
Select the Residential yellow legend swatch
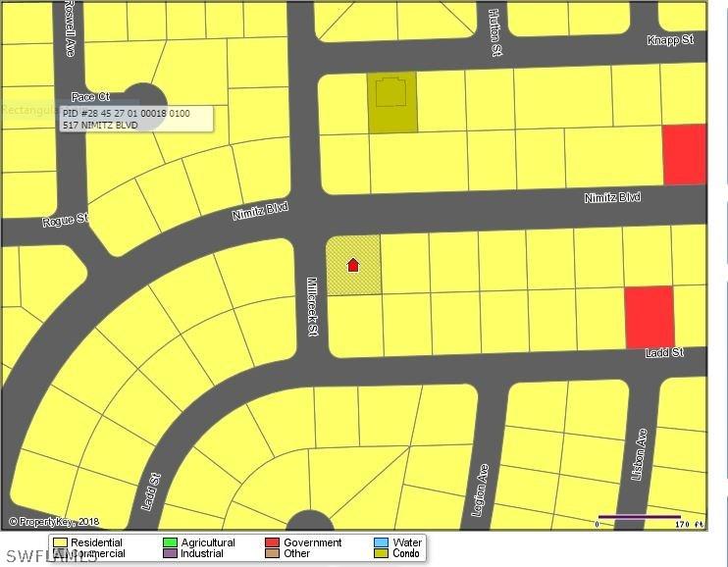click(x=61, y=542)
